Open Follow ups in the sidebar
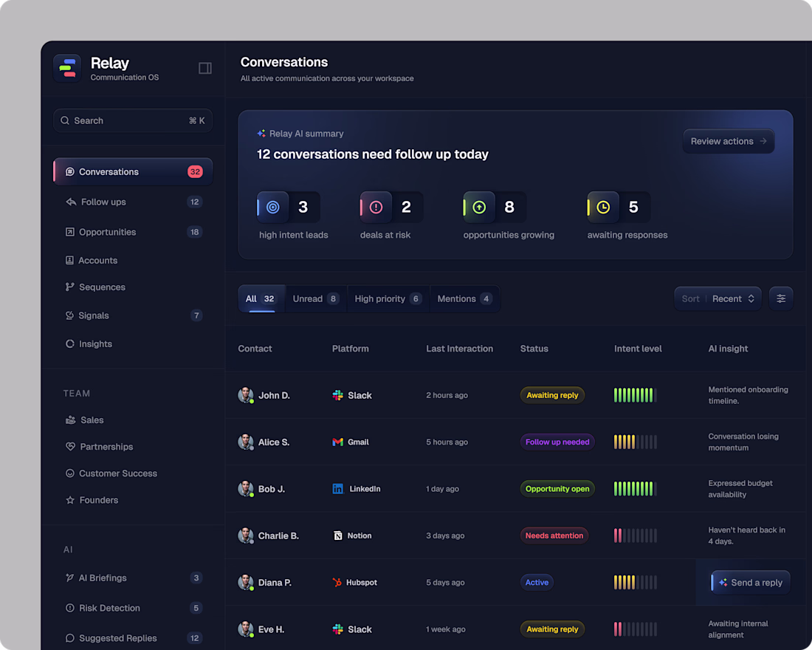The image size is (812, 650). point(133,202)
